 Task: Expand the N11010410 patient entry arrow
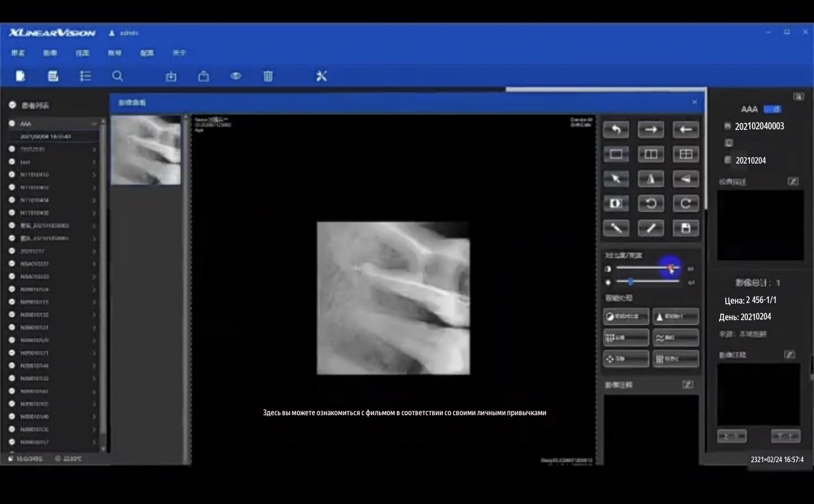click(x=94, y=174)
